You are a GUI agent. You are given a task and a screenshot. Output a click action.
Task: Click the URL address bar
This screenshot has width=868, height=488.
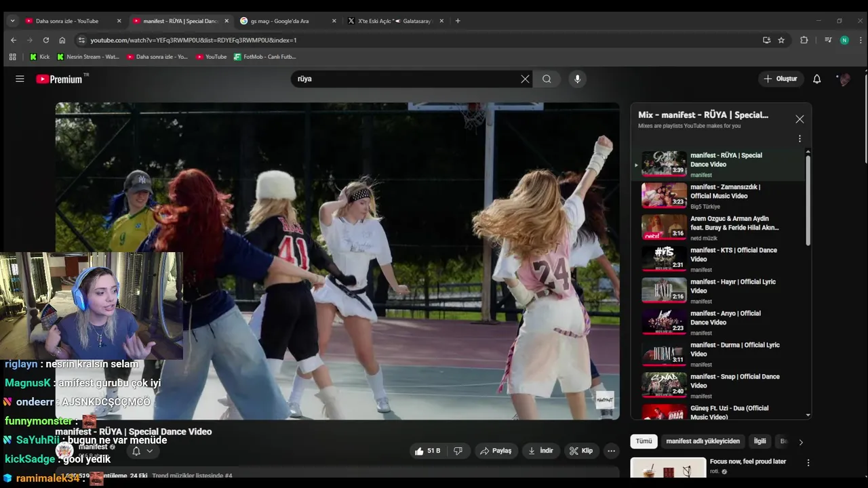click(x=420, y=40)
